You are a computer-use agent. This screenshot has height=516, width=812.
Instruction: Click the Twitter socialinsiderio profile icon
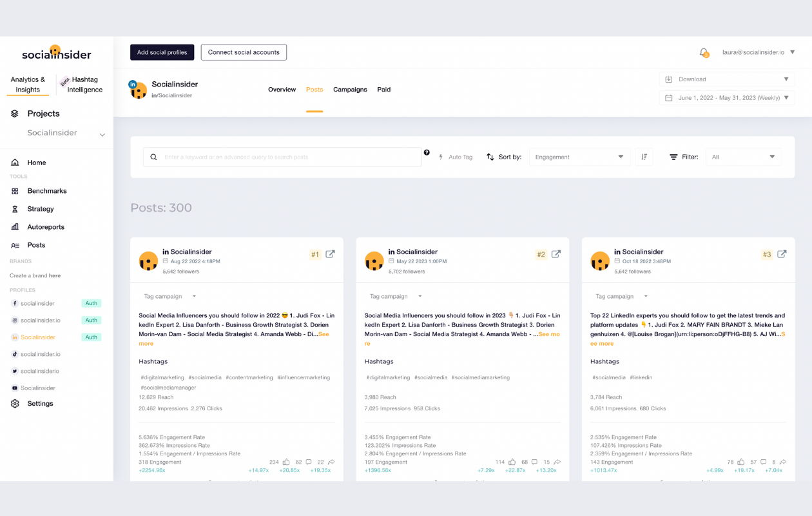click(15, 371)
